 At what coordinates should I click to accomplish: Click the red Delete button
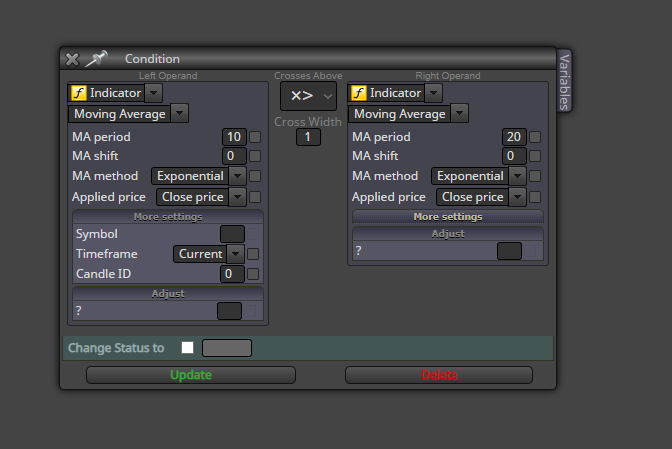[439, 375]
